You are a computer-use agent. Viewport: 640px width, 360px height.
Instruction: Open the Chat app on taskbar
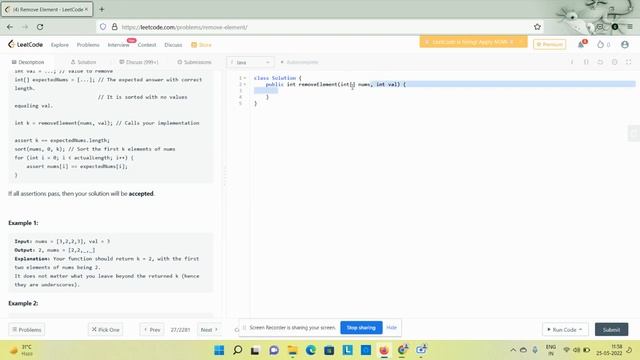274,350
